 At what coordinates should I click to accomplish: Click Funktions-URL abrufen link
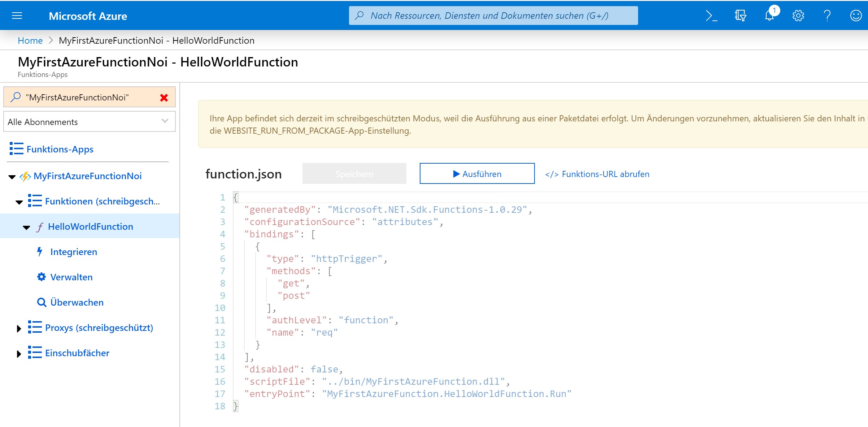click(597, 174)
